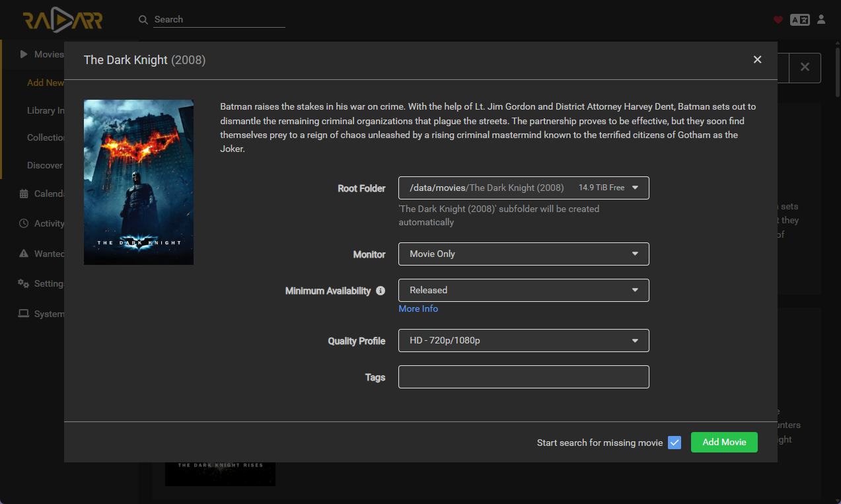Click The Dark Knight poster

coord(139,182)
